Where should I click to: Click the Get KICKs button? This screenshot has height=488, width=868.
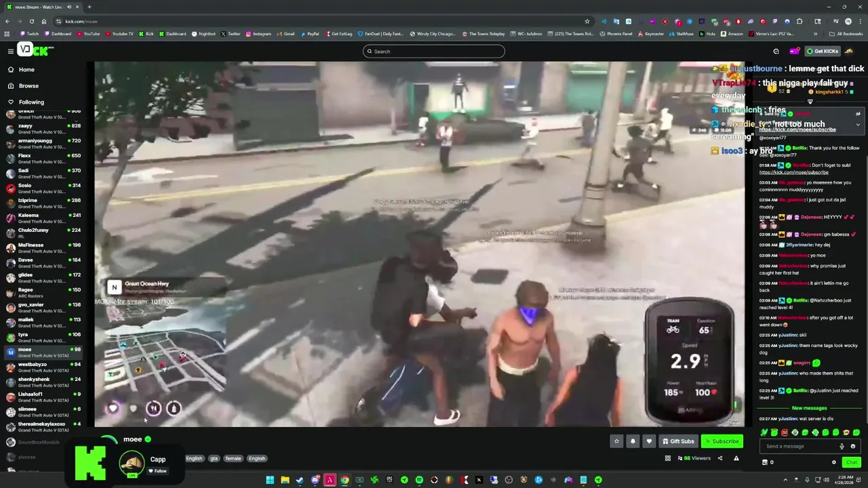tap(823, 51)
